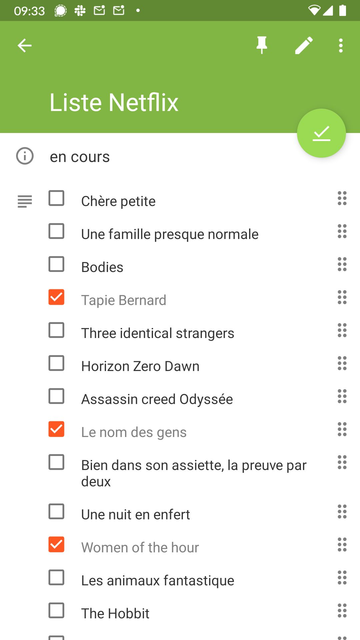Image resolution: width=360 pixels, height=640 pixels.
Task: Tap the green mark-complete floating button
Action: (x=321, y=133)
